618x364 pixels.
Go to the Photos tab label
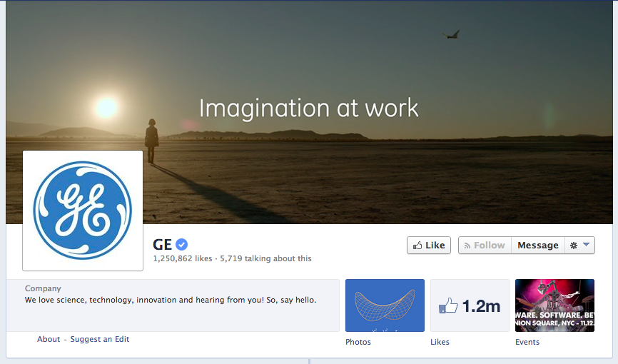pos(358,342)
